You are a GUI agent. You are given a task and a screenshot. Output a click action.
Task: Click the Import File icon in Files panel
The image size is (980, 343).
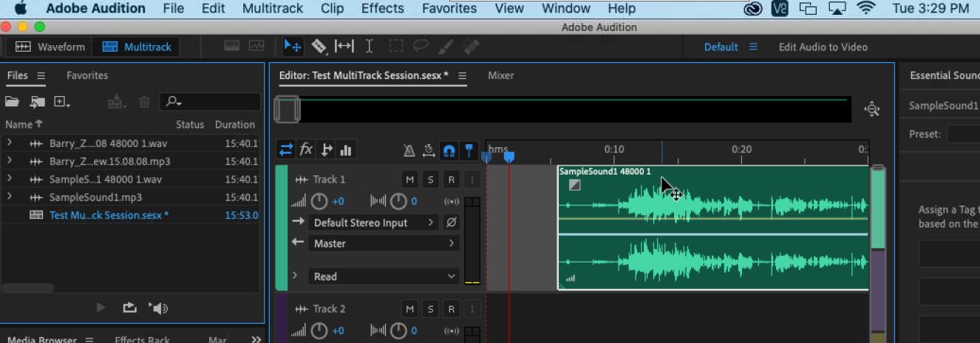point(37,102)
